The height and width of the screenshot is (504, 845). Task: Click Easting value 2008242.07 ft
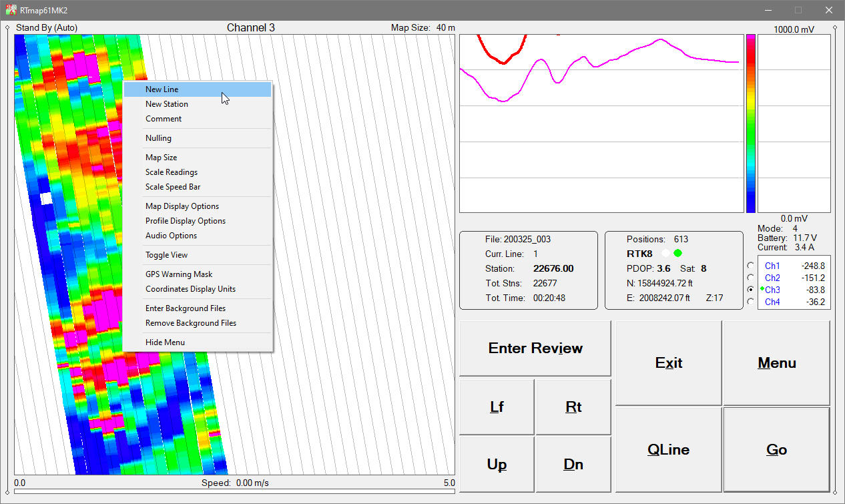click(658, 298)
